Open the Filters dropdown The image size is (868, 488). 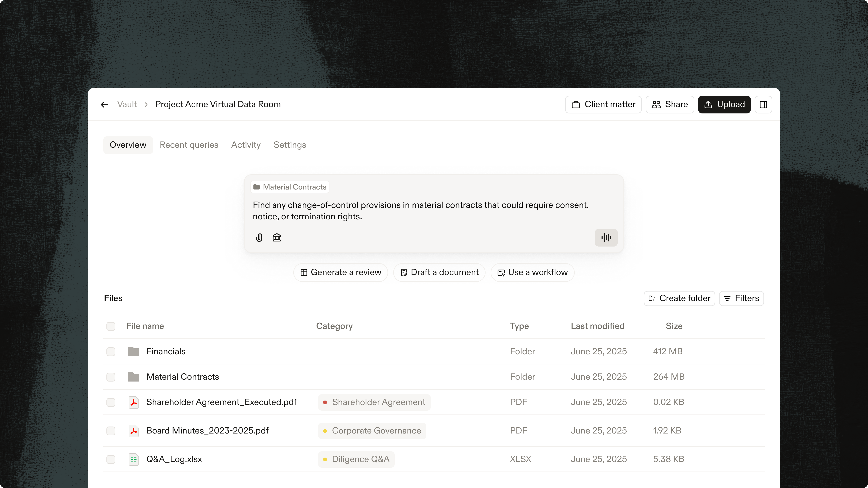pos(741,298)
